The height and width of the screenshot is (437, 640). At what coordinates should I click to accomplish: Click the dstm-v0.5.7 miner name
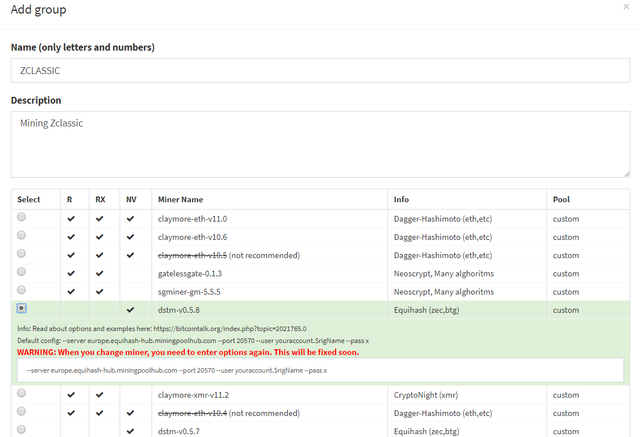[x=179, y=431]
